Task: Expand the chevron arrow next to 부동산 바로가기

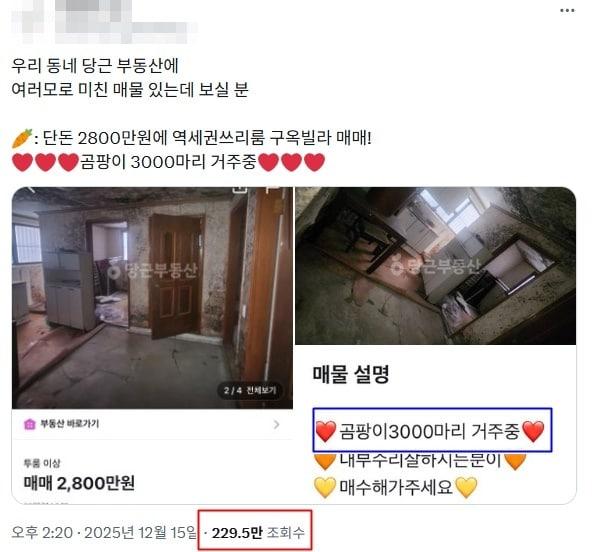Action: [276, 424]
